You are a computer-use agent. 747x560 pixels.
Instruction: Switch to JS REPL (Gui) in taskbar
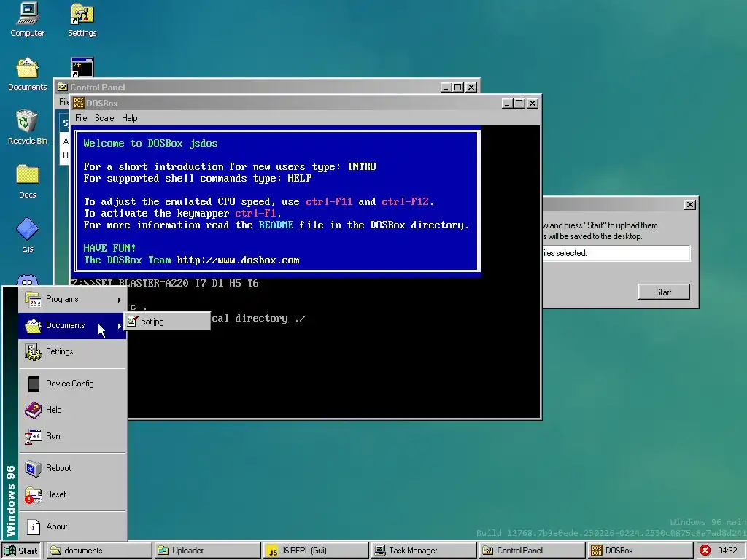point(315,551)
